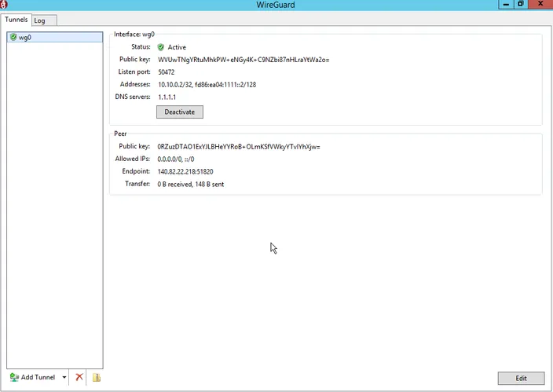The width and height of the screenshot is (553, 392).
Task: Click the DNS servers value 1.1.1.1
Action: (167, 97)
